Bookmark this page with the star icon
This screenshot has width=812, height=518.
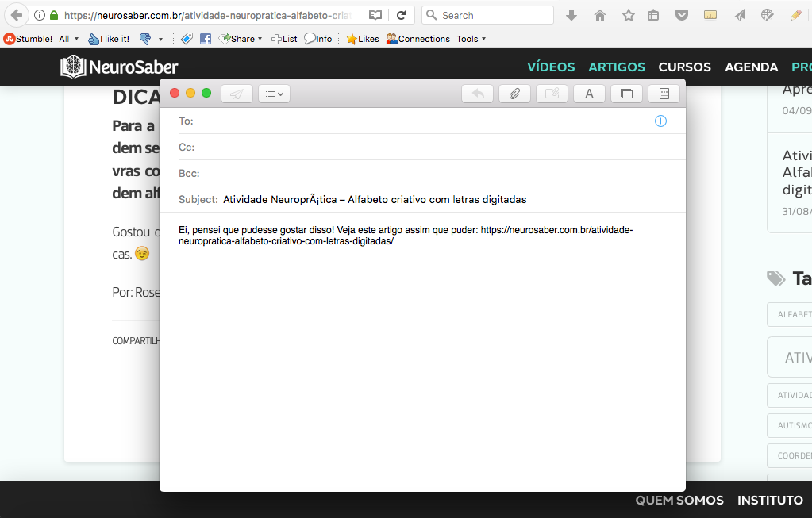coord(628,15)
